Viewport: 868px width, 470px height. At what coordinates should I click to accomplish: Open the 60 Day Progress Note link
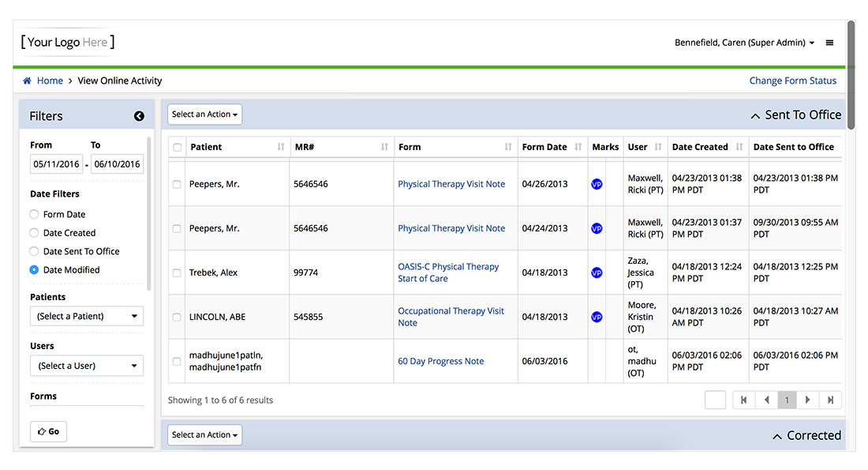(440, 361)
